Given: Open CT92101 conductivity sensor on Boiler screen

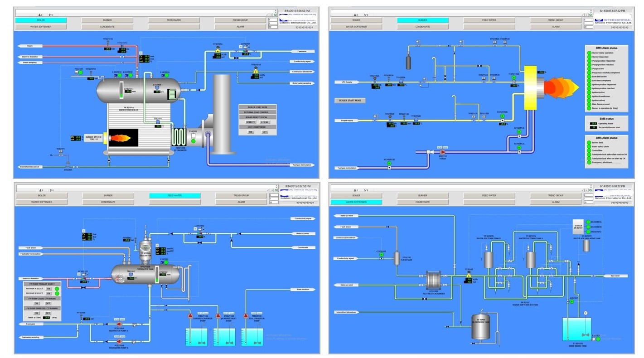Looking at the screenshot, I should (x=157, y=87).
